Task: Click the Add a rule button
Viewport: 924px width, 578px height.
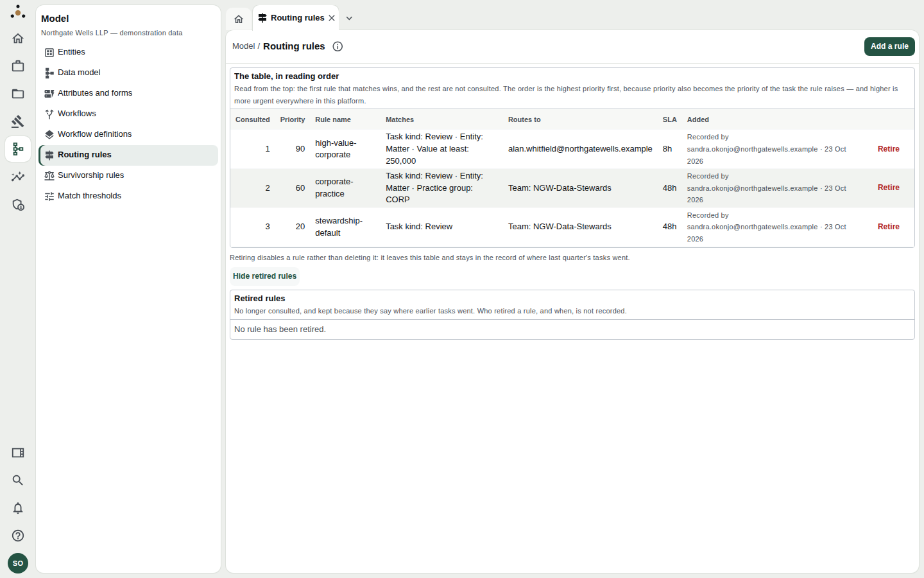Action: coord(889,46)
